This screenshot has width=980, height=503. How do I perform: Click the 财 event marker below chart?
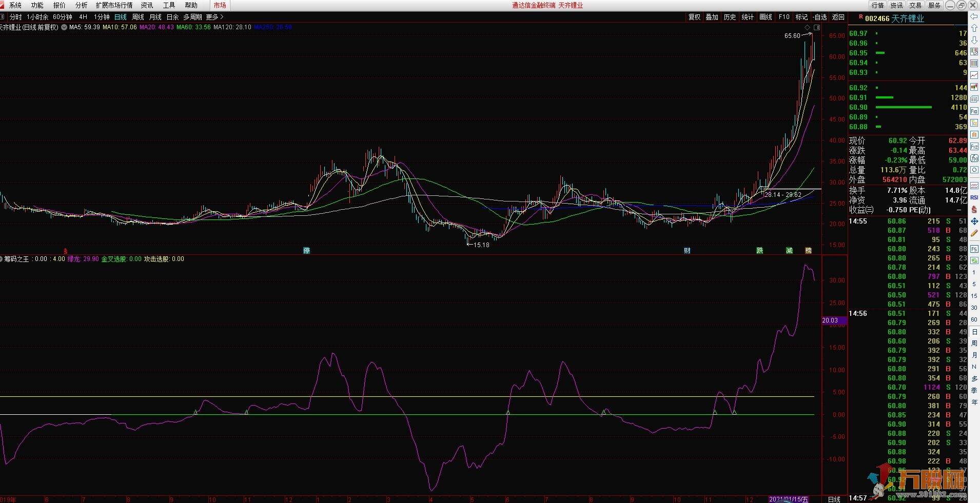[x=687, y=250]
